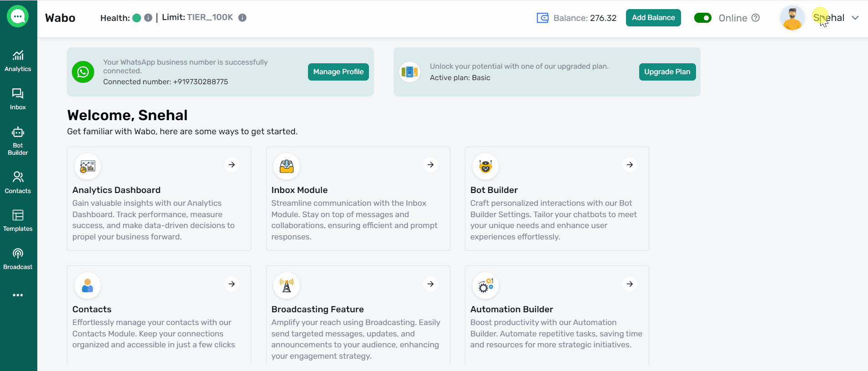Open Analytics from the sidebar
This screenshot has width=868, height=371.
[18, 61]
